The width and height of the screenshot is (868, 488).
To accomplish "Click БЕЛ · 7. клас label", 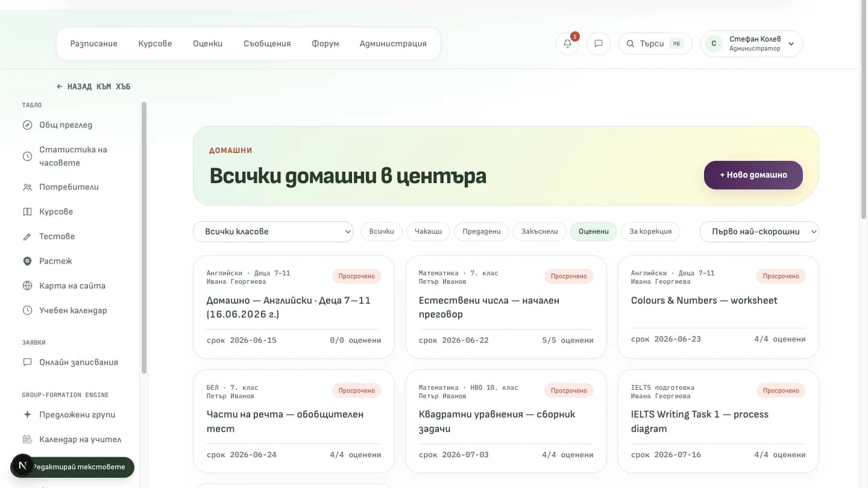I will pyautogui.click(x=232, y=387).
